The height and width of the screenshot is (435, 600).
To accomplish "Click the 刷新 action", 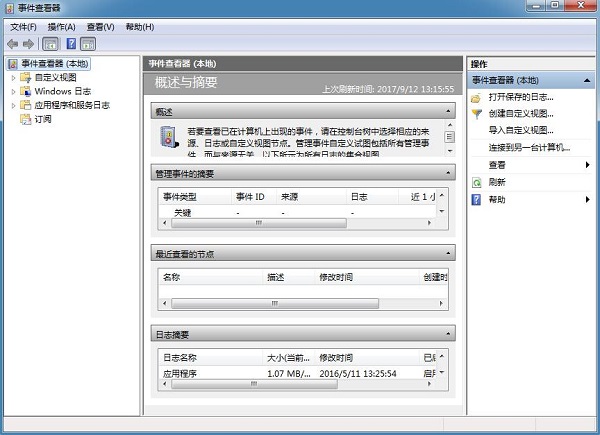I will pos(497,182).
